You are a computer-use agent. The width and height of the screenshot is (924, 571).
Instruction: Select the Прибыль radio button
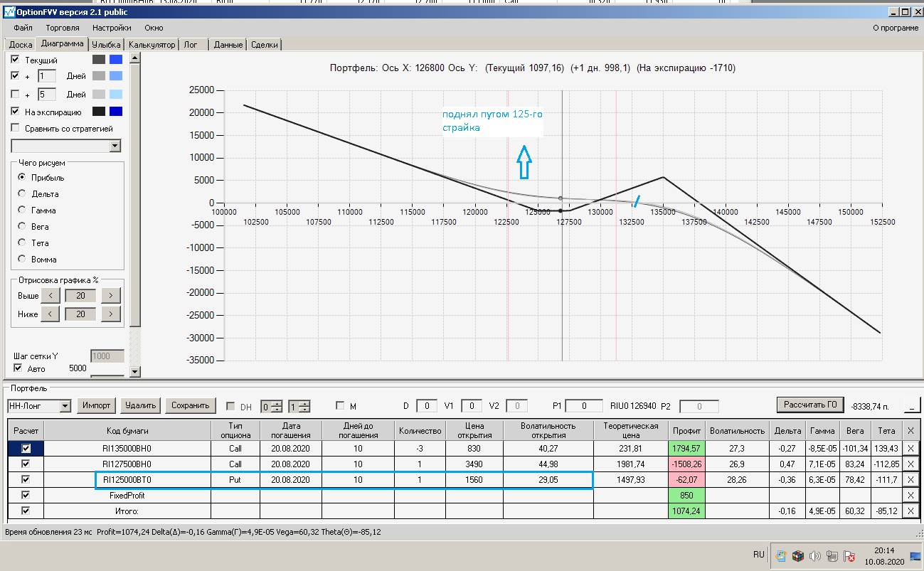(x=22, y=177)
